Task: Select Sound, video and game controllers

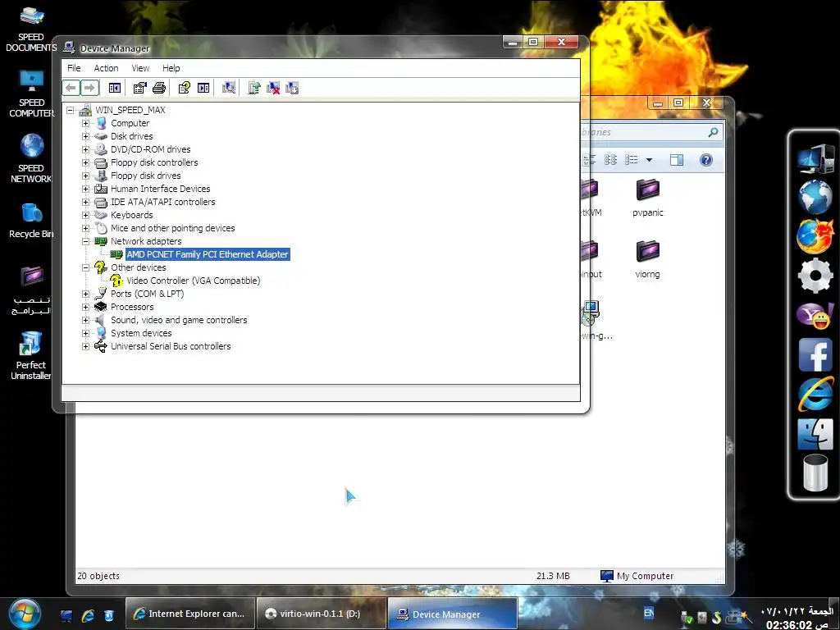Action: 179,320
